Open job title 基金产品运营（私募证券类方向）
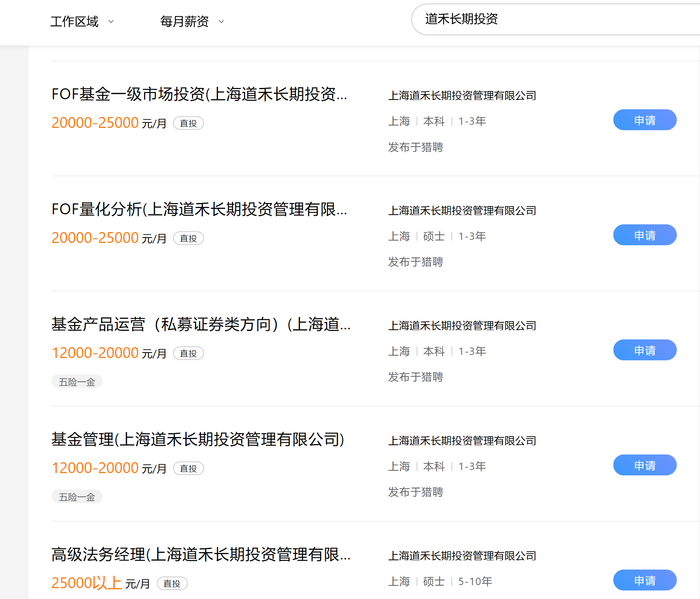The image size is (700, 599). tap(201, 324)
